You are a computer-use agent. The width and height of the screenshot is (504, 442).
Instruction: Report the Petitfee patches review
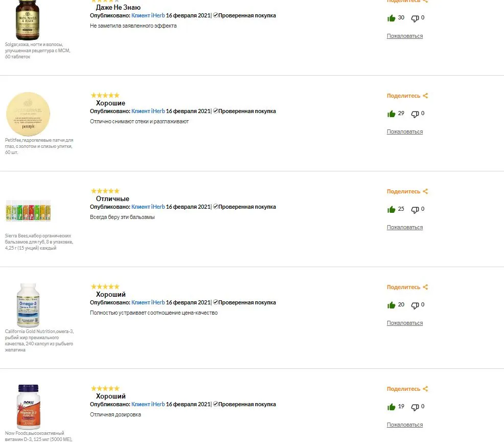point(405,131)
